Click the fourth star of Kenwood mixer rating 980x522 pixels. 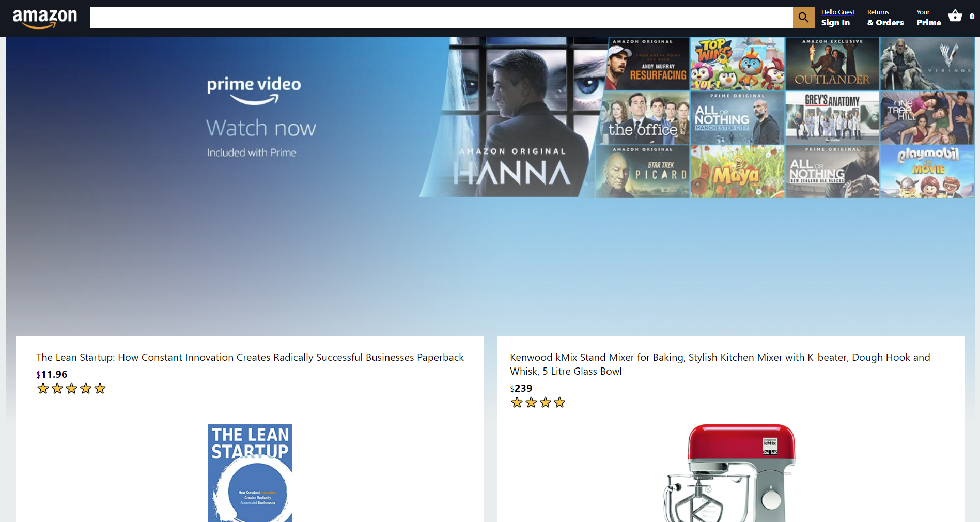(559, 403)
